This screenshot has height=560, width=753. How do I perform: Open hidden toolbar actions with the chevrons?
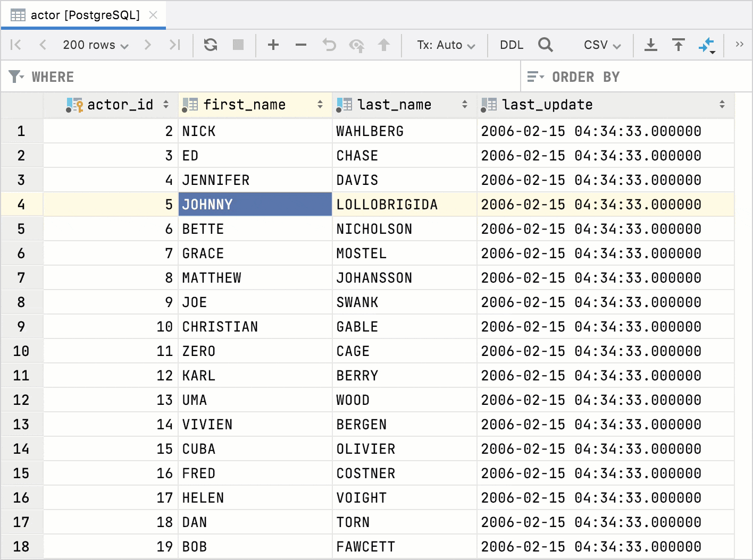tap(740, 45)
